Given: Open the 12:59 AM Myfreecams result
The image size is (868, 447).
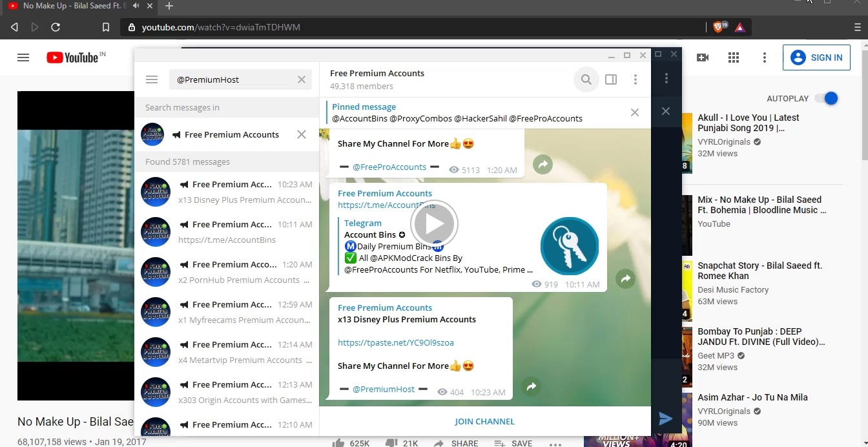Looking at the screenshot, I should (227, 312).
